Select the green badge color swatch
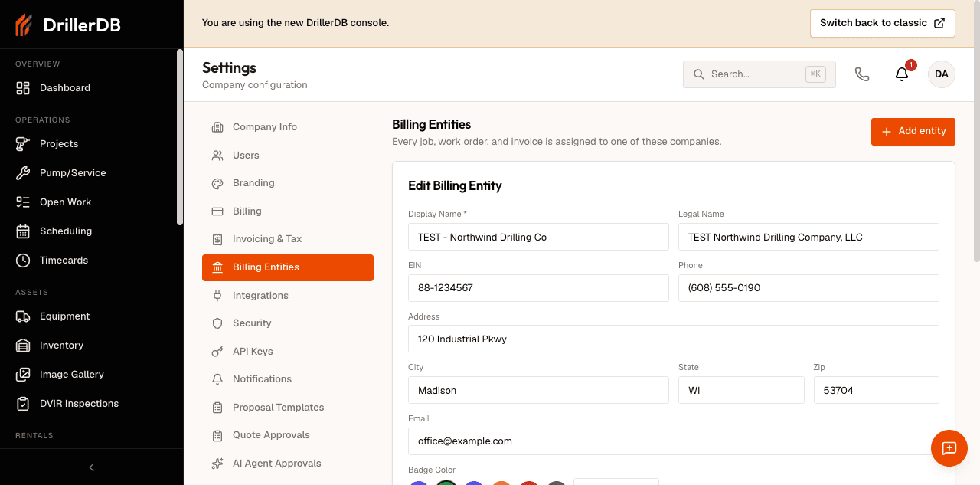Screen dimensions: 980x485 [x=446, y=483]
